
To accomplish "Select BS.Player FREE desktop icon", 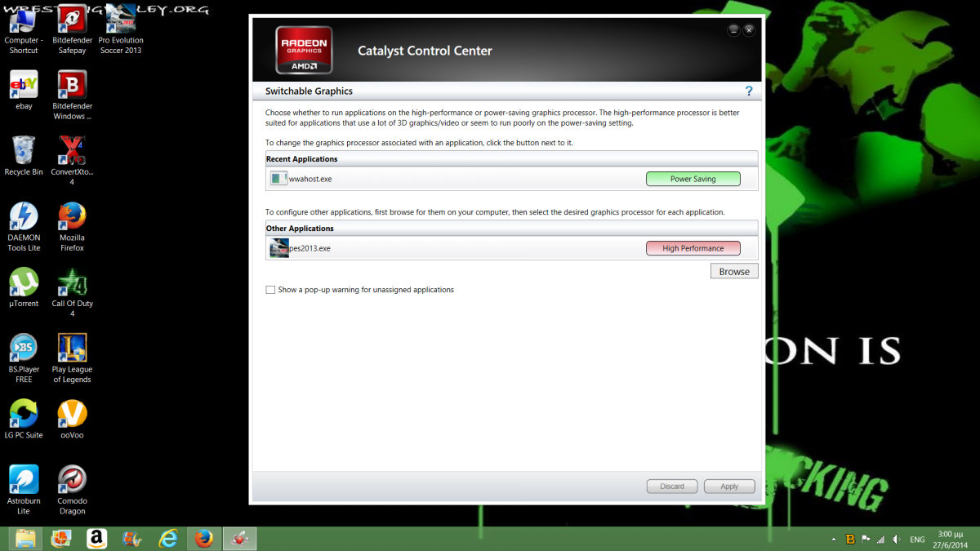I will [x=24, y=359].
